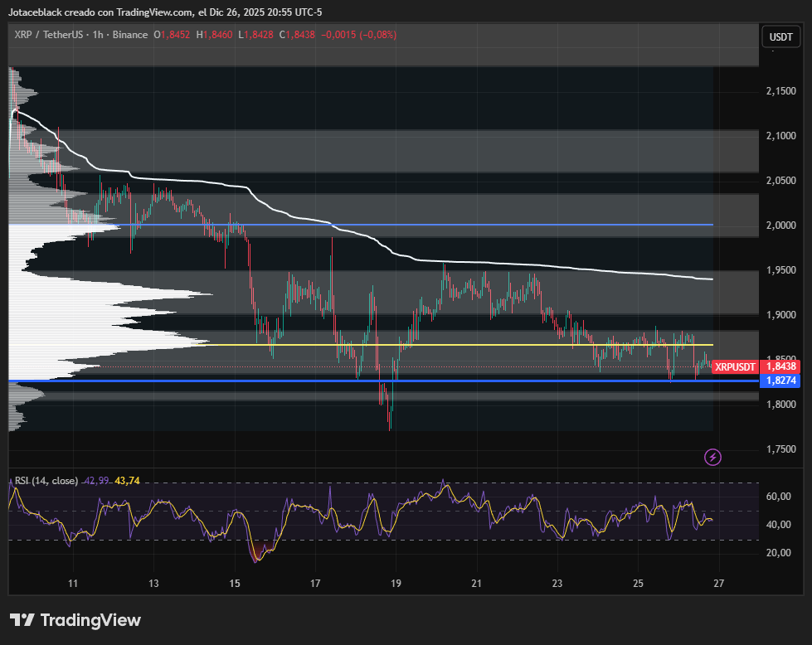Click the blue 1,8274 price label

point(780,380)
